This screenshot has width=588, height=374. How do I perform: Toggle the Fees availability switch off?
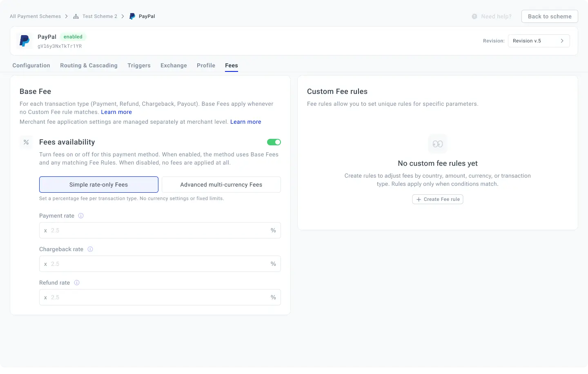[x=274, y=142]
